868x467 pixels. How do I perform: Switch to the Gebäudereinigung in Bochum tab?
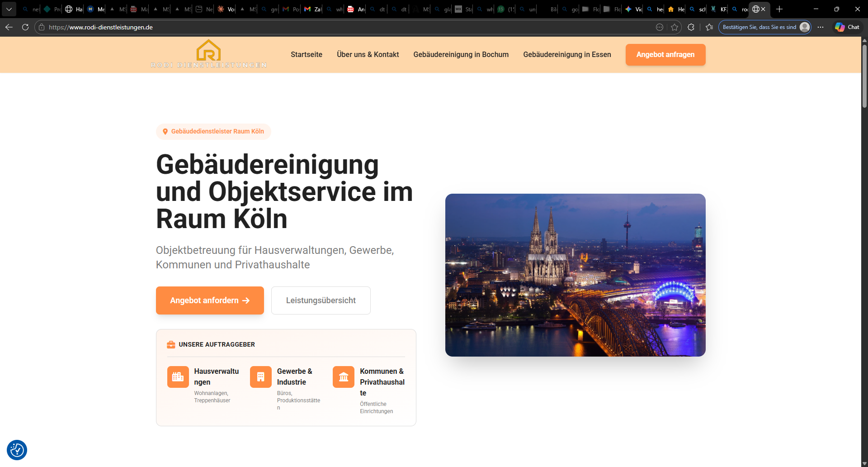(x=461, y=54)
